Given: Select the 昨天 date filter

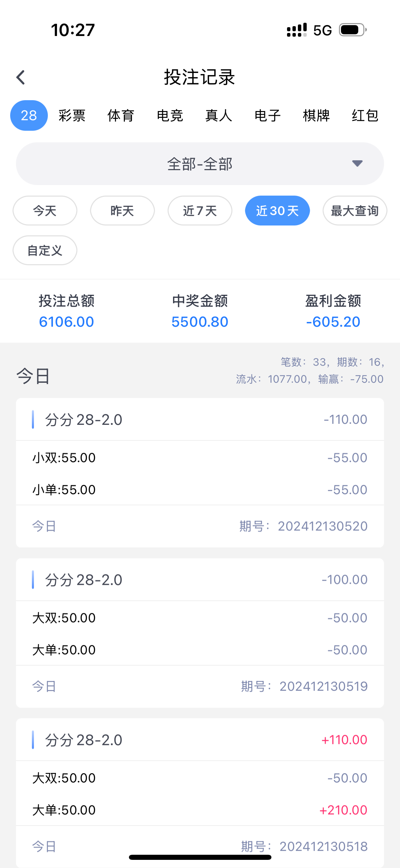Looking at the screenshot, I should [122, 211].
